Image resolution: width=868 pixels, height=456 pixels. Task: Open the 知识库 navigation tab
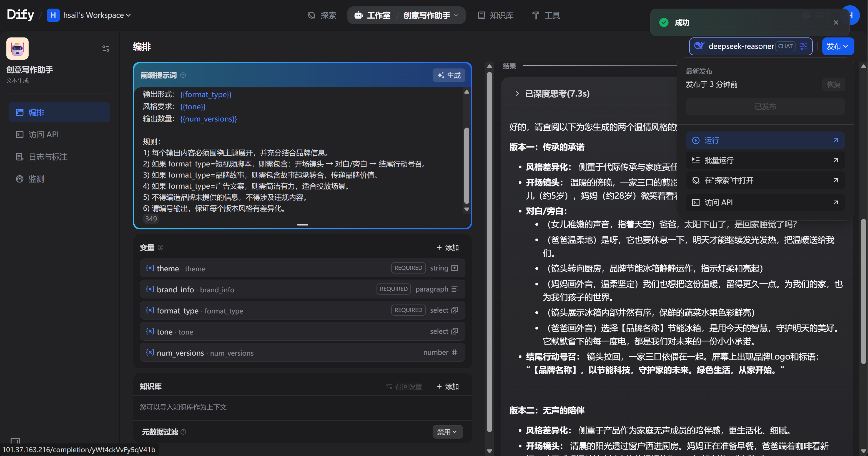[x=496, y=15]
